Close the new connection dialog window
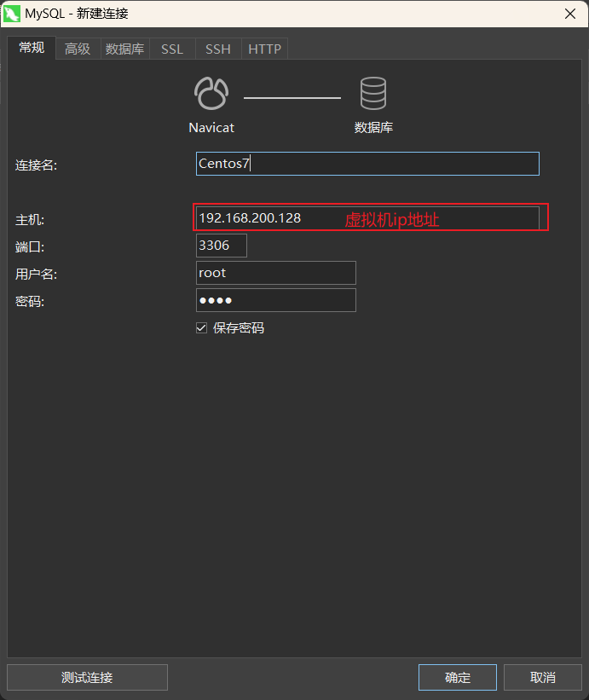This screenshot has width=589, height=700. 569,13
